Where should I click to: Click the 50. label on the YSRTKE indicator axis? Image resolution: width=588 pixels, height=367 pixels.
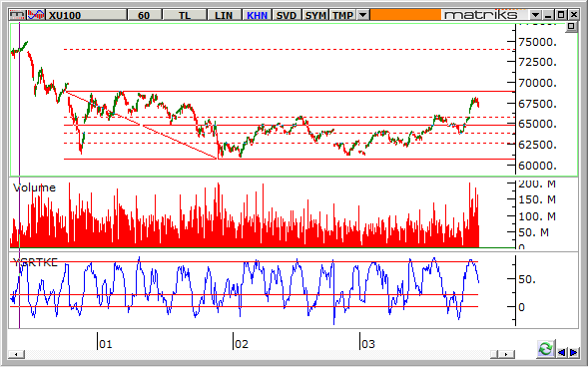pos(528,279)
